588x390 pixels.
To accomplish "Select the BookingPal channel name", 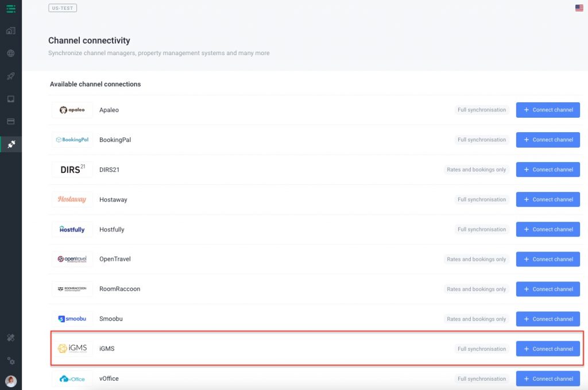I will coord(115,140).
